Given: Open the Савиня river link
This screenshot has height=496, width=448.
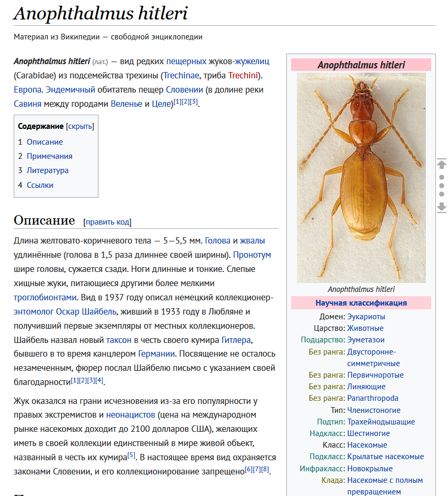Looking at the screenshot, I should (x=27, y=104).
